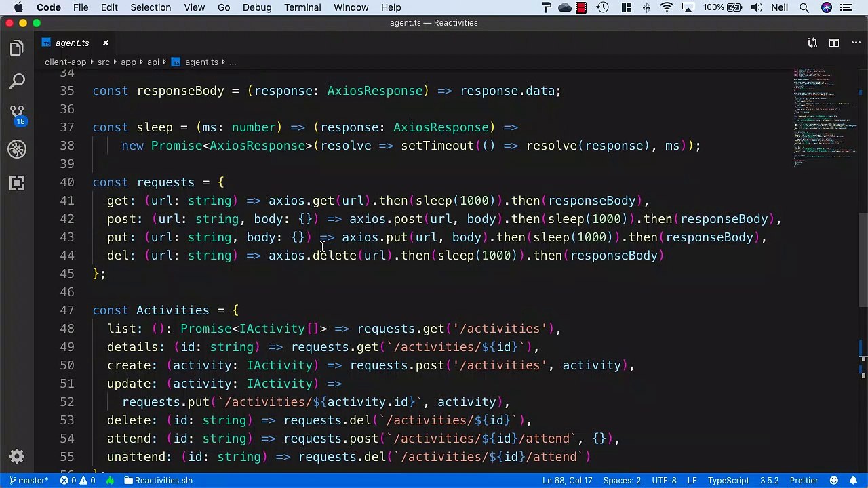
Task: Click src in the breadcrumb path
Action: tap(103, 62)
